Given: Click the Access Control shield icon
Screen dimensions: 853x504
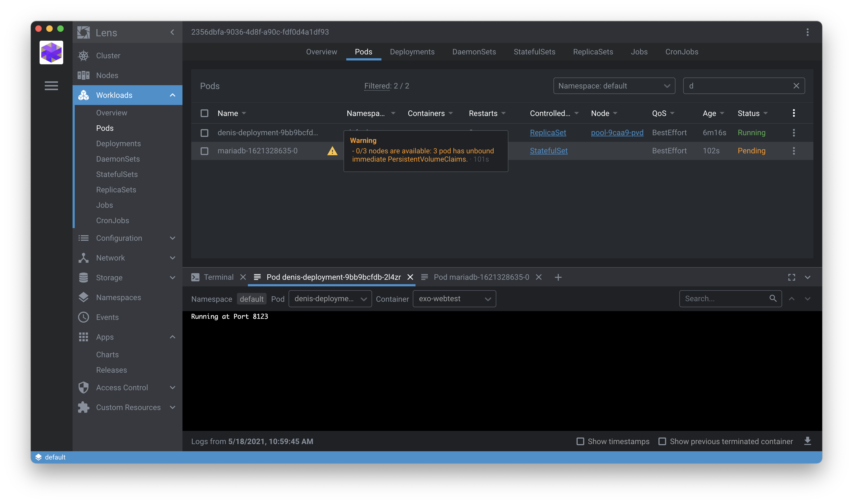Looking at the screenshot, I should pos(84,387).
